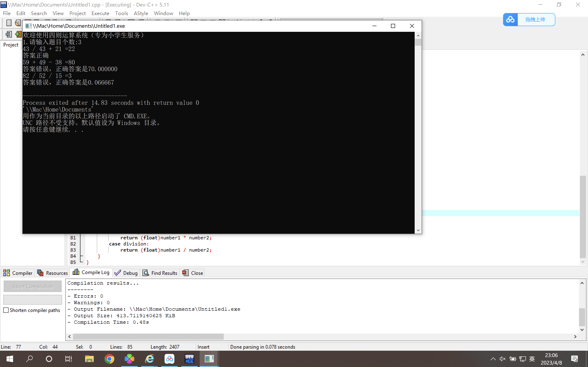
Task: Switch input language via 英 indicator
Action: (x=532, y=359)
